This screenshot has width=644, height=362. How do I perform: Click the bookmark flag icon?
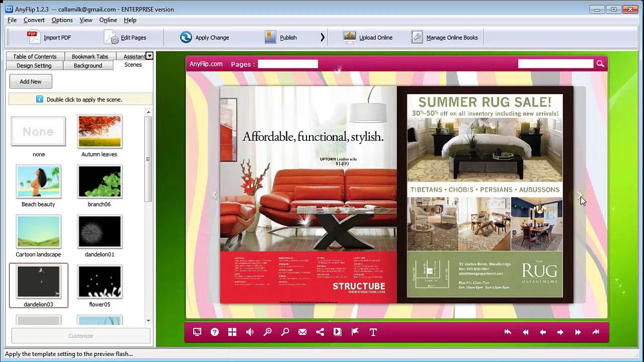point(355,332)
